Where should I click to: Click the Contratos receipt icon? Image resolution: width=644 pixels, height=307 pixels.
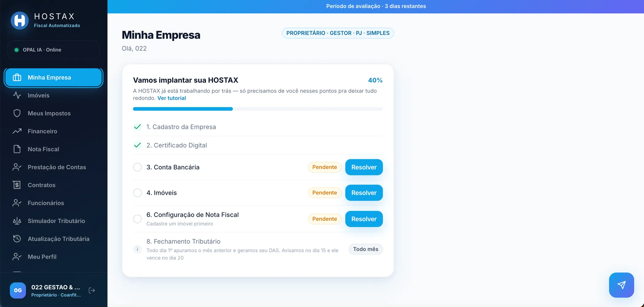[17, 185]
